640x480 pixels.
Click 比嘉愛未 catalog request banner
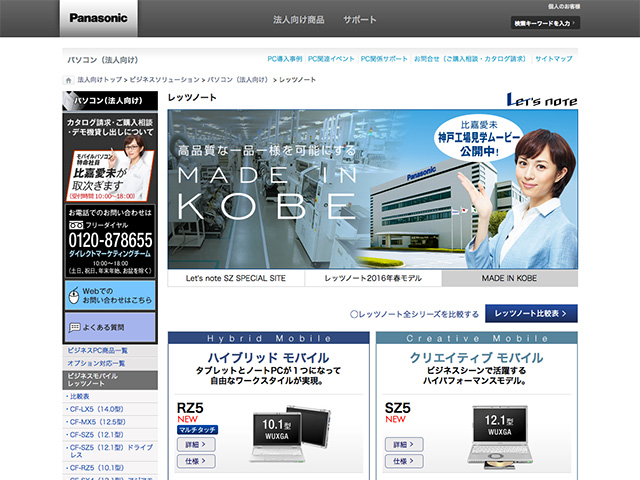(110, 157)
